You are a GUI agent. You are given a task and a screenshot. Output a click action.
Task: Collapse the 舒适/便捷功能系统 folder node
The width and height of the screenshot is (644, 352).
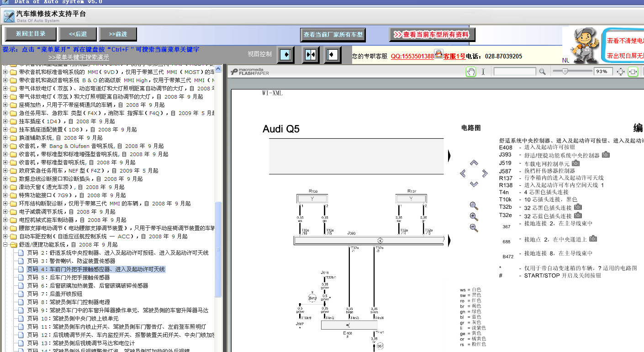tap(5, 245)
